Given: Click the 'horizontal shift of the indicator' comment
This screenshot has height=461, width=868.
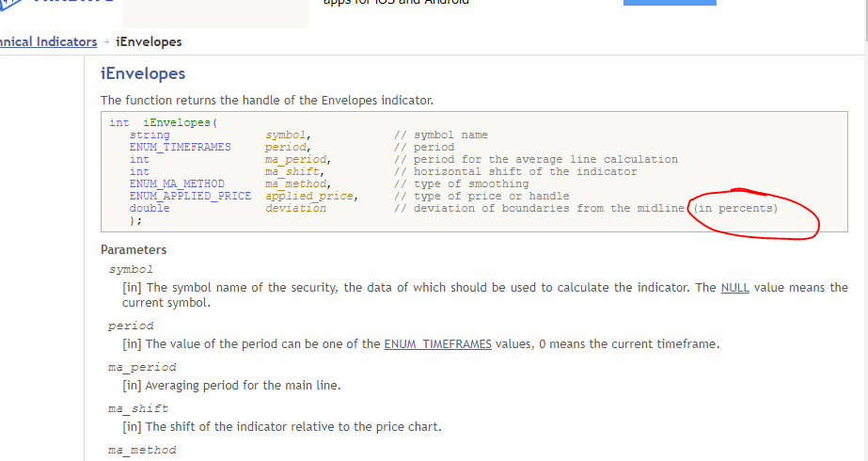Looking at the screenshot, I should (525, 171).
